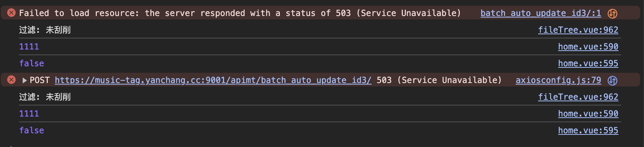Open the network request icon after axiosconfig.js:79
Viewport: 644px width, 147px height.
coord(612,81)
